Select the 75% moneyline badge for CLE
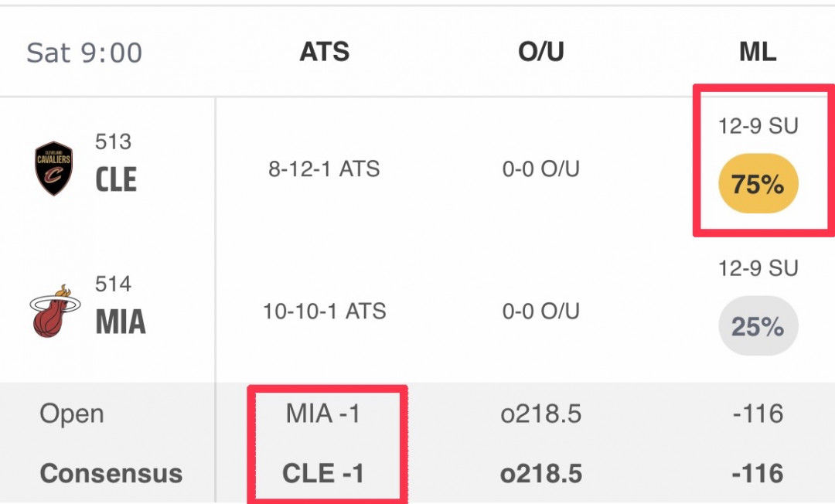The width and height of the screenshot is (835, 504). coord(758,184)
